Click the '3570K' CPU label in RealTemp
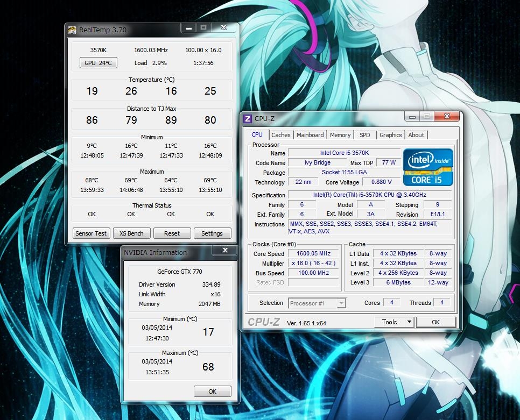This screenshot has height=420, width=520. click(99, 50)
